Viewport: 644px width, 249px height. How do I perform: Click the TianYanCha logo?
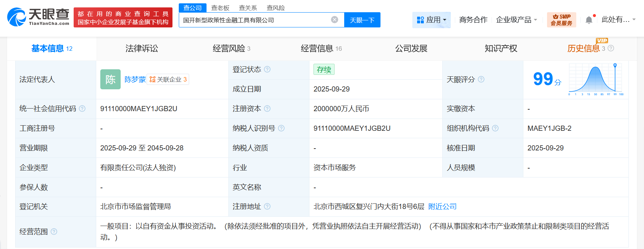point(38,17)
